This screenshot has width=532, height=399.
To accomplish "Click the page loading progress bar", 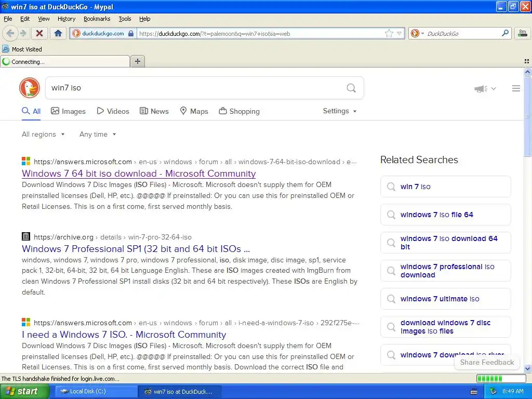I will point(501,379).
